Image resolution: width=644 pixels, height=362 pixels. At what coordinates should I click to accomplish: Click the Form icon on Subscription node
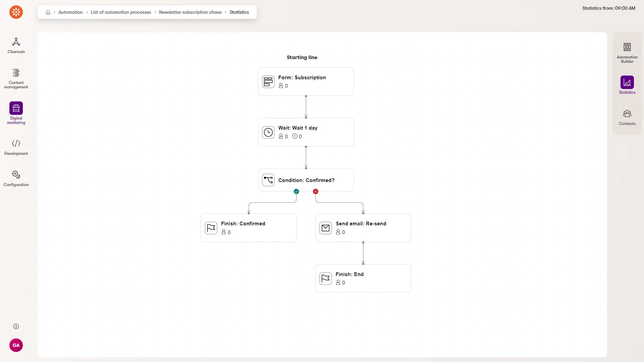point(268,82)
